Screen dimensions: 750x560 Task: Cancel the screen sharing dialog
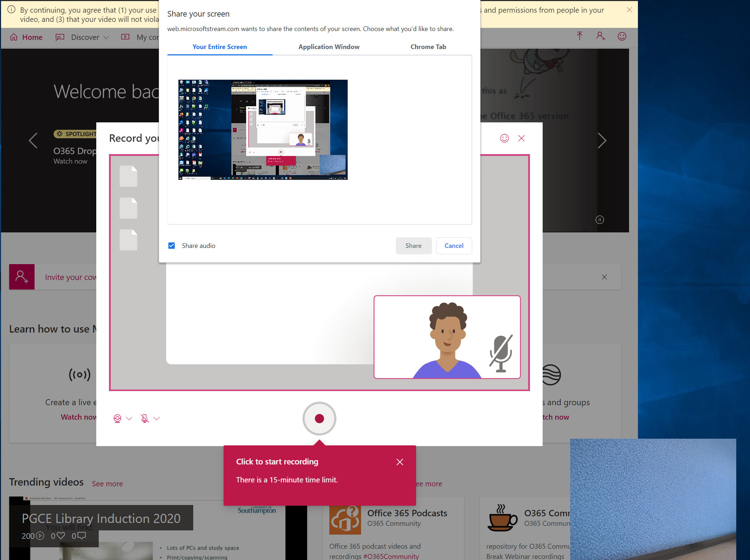(454, 246)
